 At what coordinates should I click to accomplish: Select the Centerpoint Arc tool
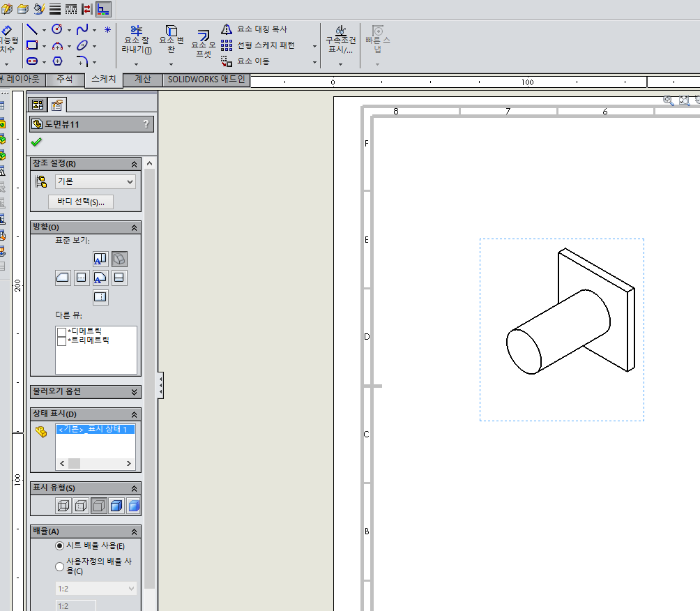click(57, 45)
